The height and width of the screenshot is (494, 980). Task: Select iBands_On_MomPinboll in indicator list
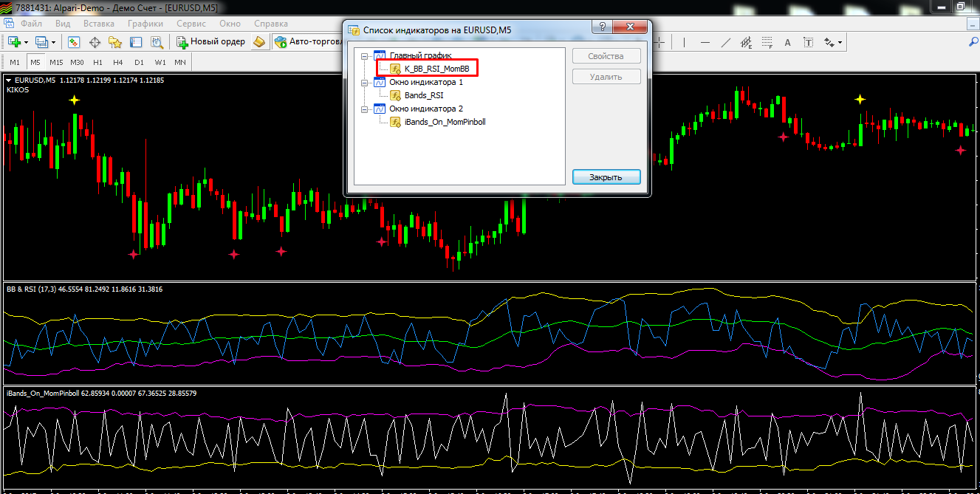pos(445,122)
